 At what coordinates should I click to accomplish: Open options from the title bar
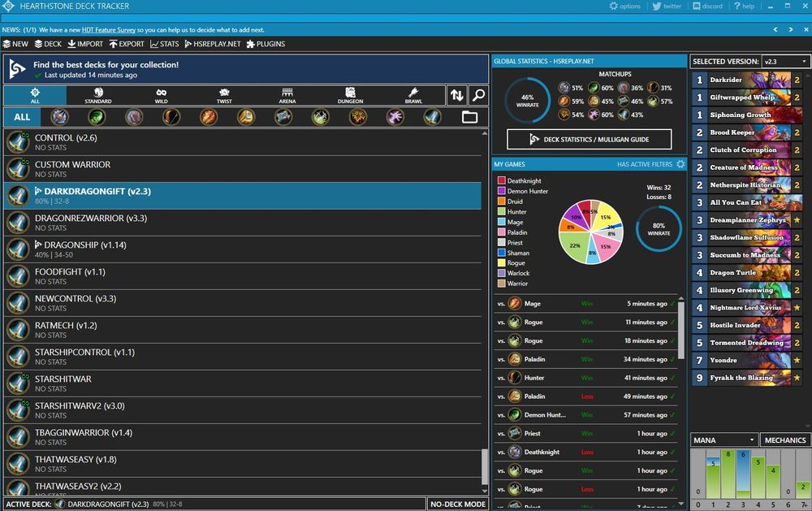[x=624, y=6]
